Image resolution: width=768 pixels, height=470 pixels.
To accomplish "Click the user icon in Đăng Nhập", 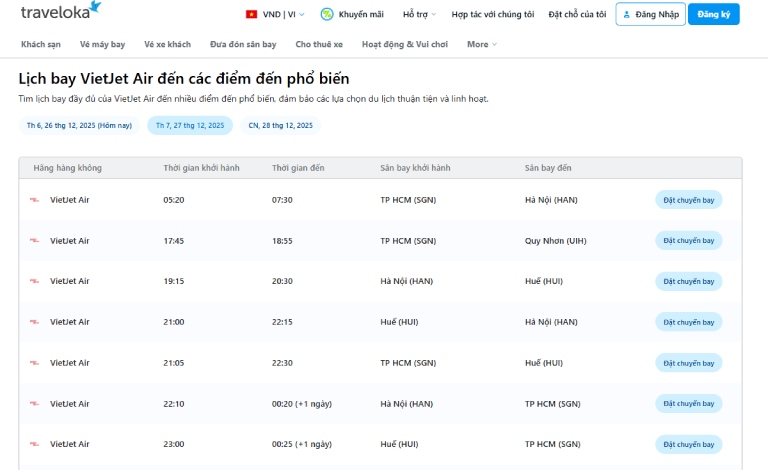I will pos(627,15).
